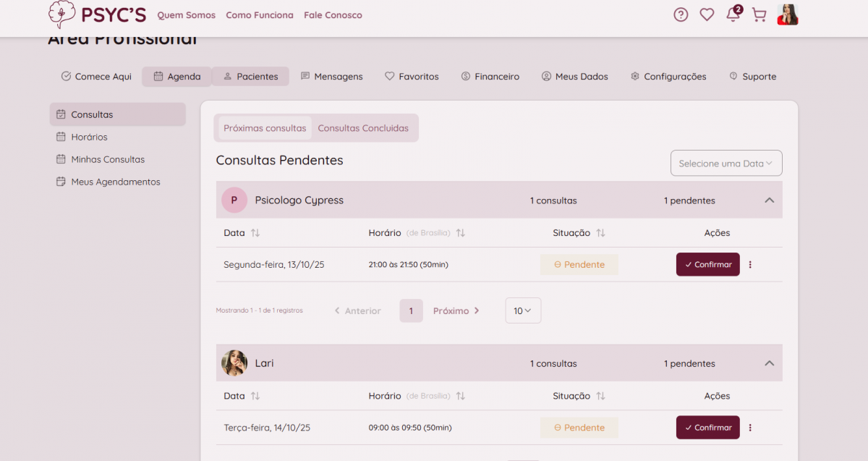Viewport: 868px width, 461px height.
Task: Go to Próximo page in pagination
Action: point(456,311)
